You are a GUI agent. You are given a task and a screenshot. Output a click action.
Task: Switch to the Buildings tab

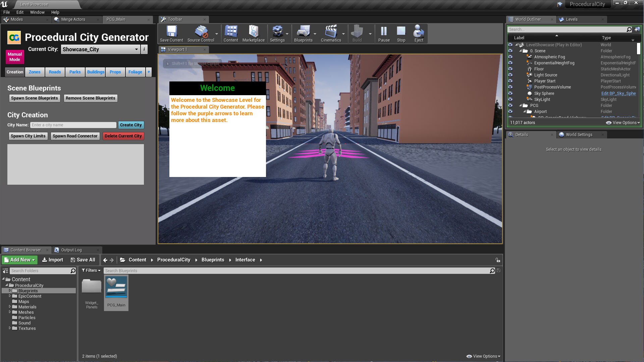coord(96,72)
